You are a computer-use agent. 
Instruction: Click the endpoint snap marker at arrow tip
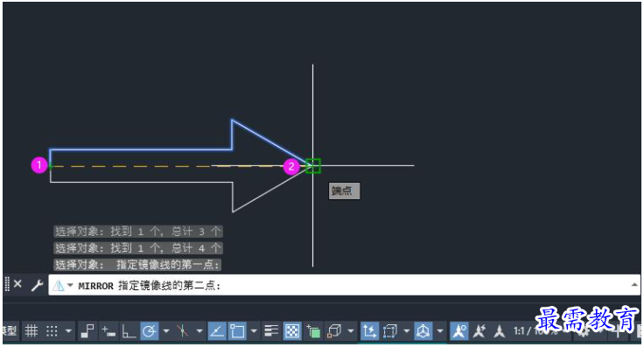coord(313,166)
